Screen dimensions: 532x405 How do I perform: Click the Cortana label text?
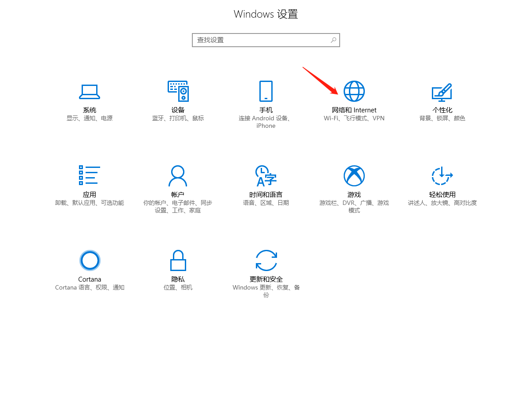pos(90,279)
